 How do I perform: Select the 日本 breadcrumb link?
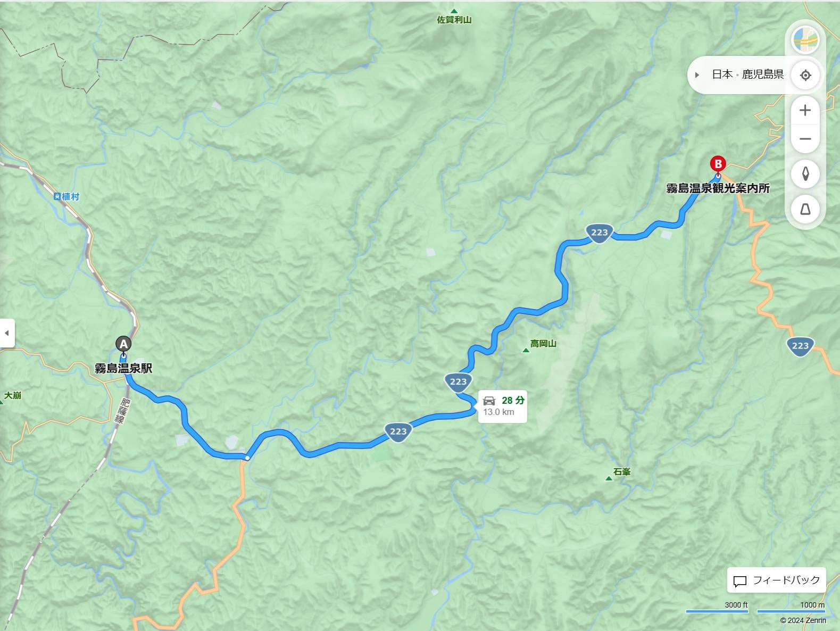(722, 74)
